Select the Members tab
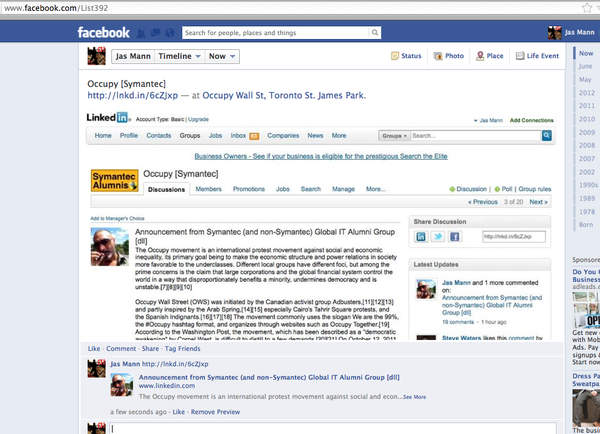The height and width of the screenshot is (434, 600). (209, 189)
